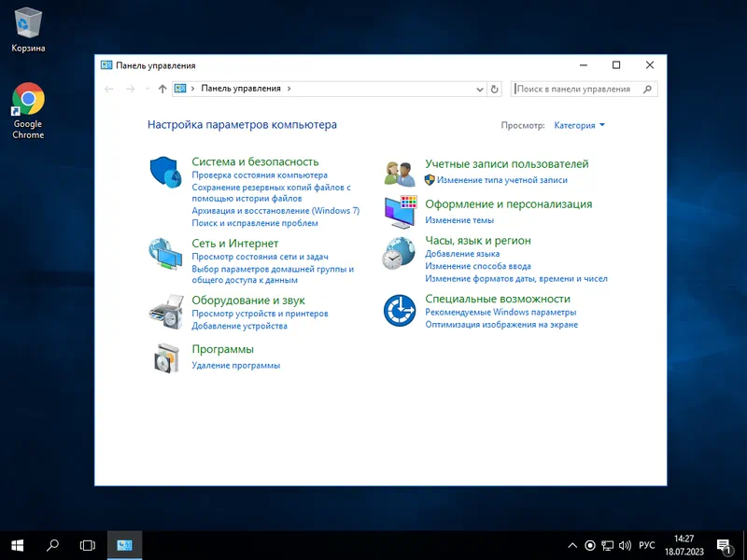This screenshot has height=560, width=747.
Task: Click Изменение форматов даты, времени и чисел
Action: coord(516,279)
